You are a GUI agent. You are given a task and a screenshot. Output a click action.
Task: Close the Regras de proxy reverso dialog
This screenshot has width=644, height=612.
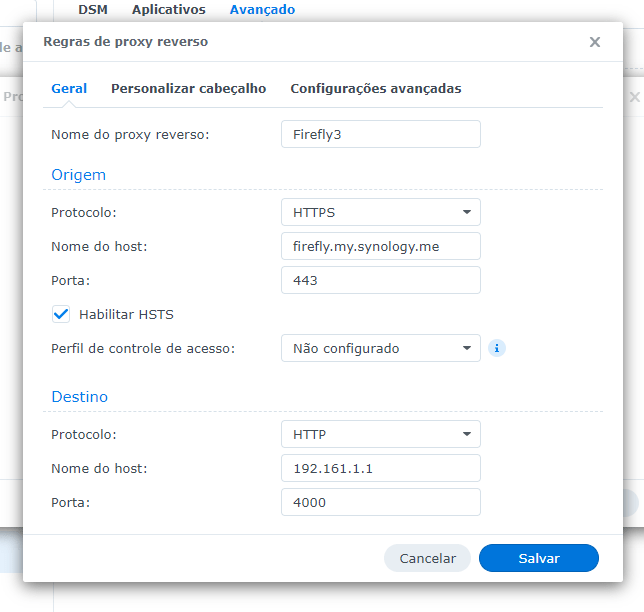595,42
